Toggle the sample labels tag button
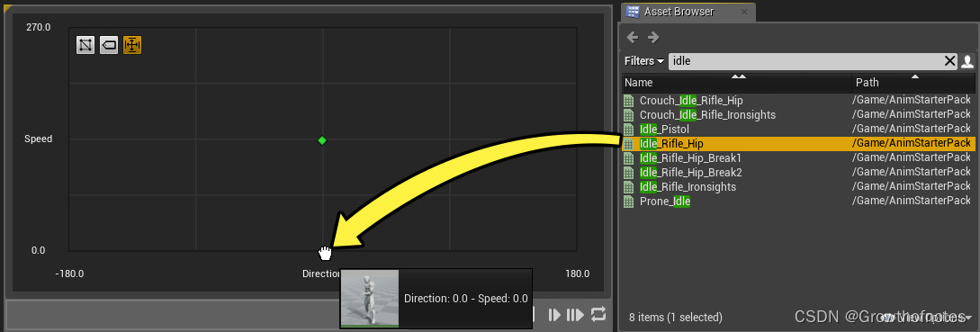 pos(109,45)
